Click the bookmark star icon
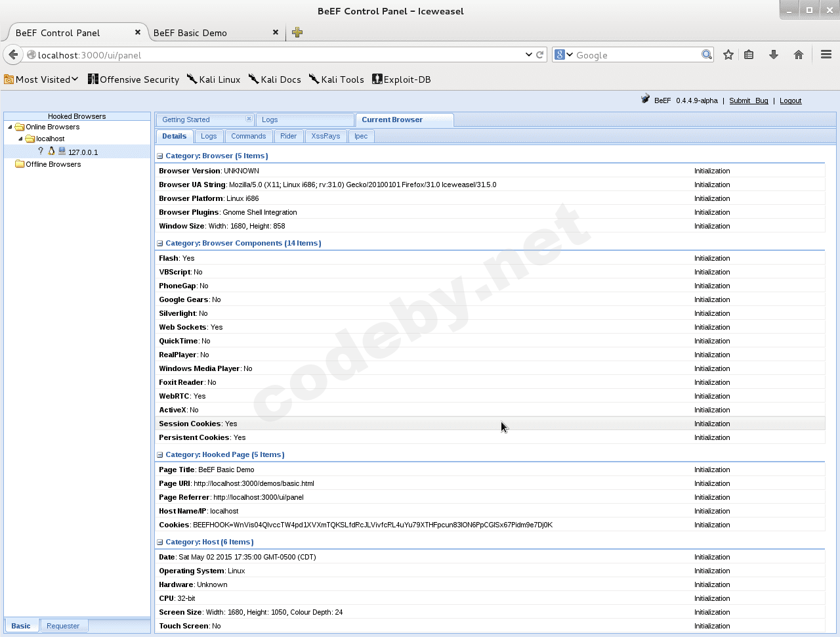Viewport: 840px width, 637px height. pos(728,55)
